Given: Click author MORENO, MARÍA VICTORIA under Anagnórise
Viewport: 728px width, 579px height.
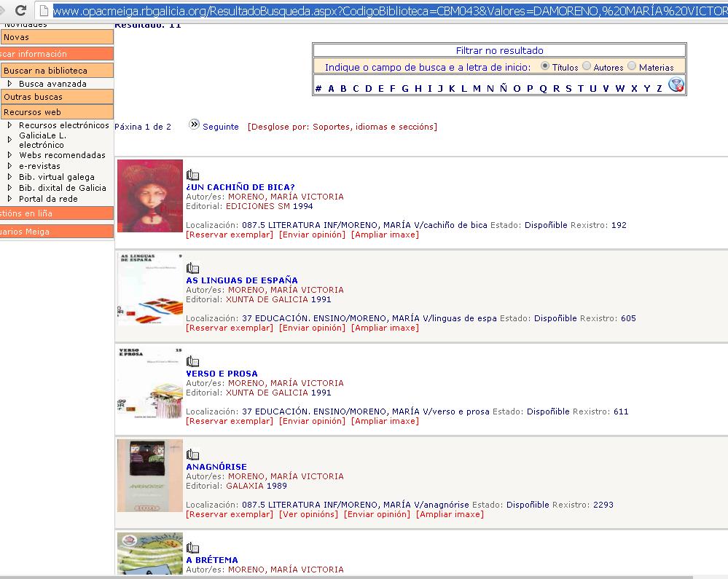Looking at the screenshot, I should [x=286, y=476].
